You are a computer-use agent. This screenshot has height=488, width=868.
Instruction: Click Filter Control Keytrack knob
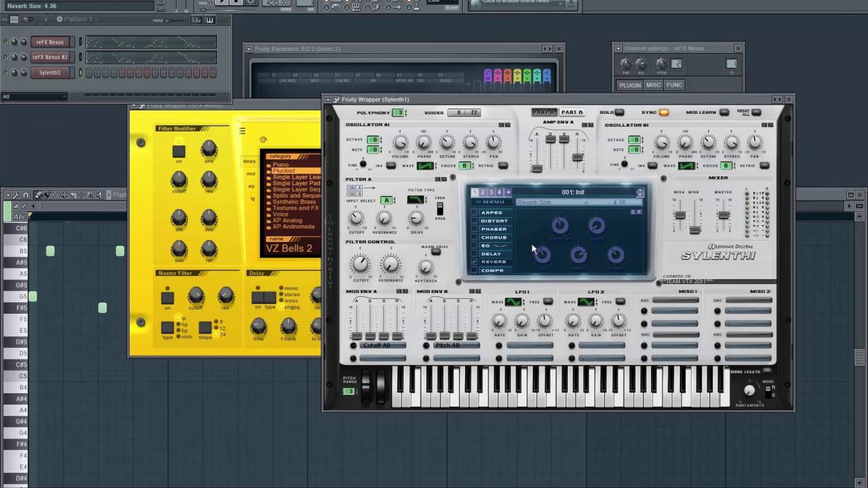(x=425, y=266)
